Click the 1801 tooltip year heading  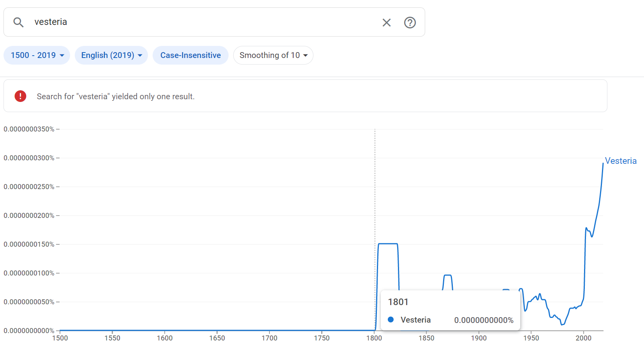(x=398, y=302)
